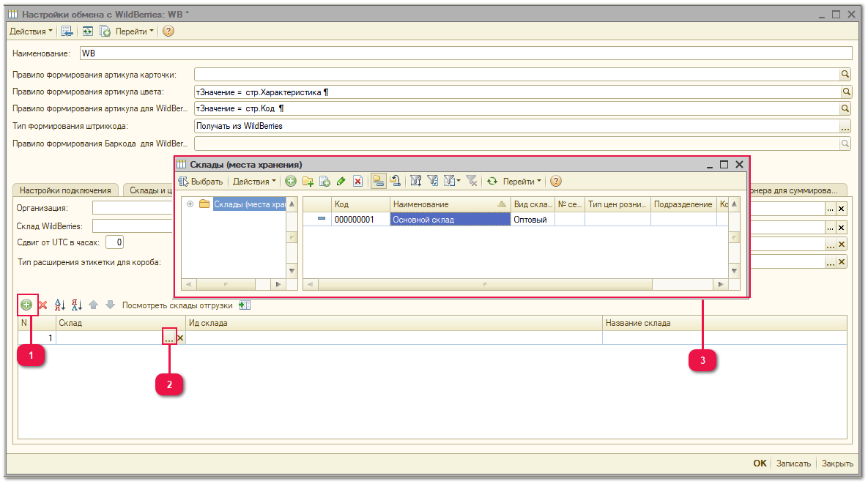The height and width of the screenshot is (484, 868).
Task: Maximize the Склады (места хранения) window
Action: pyautogui.click(x=724, y=164)
